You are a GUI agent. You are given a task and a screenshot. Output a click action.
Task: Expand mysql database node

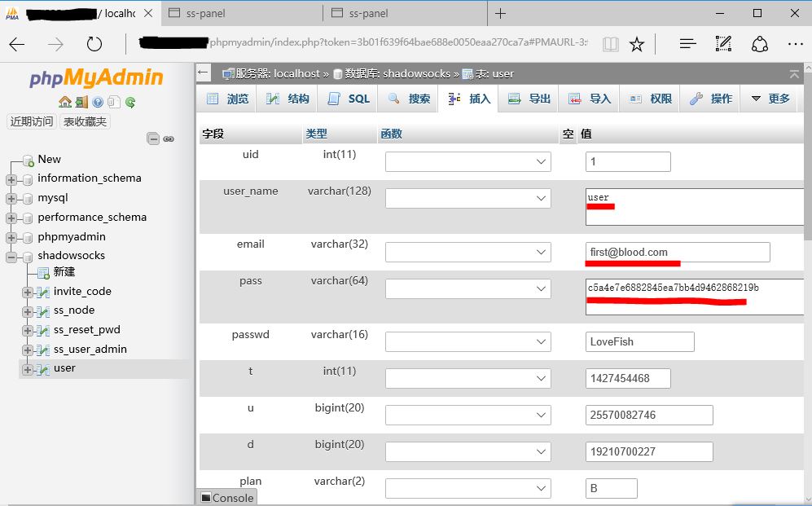(11, 199)
